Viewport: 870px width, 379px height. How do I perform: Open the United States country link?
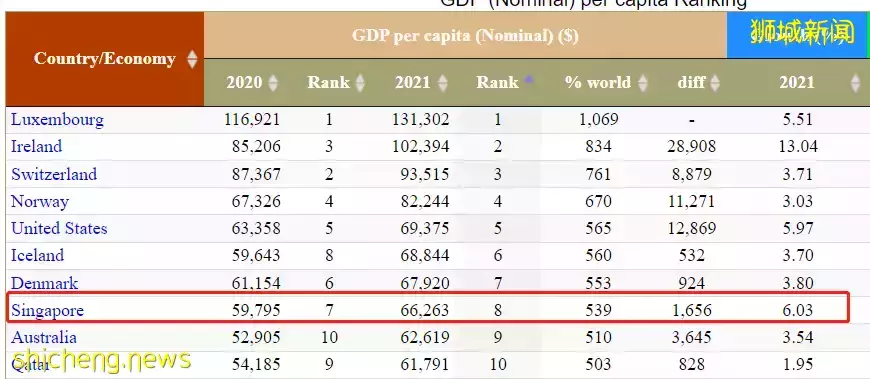click(x=59, y=228)
